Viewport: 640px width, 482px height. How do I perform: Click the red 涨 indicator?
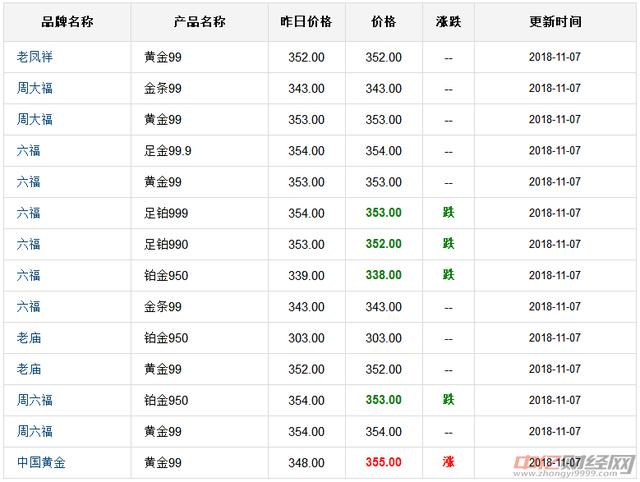(448, 462)
